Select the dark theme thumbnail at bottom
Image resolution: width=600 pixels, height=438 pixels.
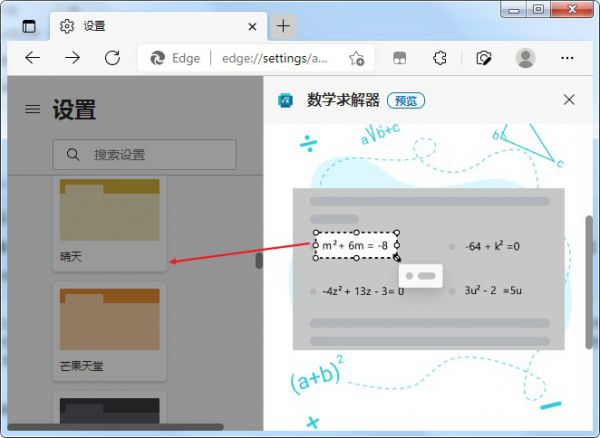point(109,410)
